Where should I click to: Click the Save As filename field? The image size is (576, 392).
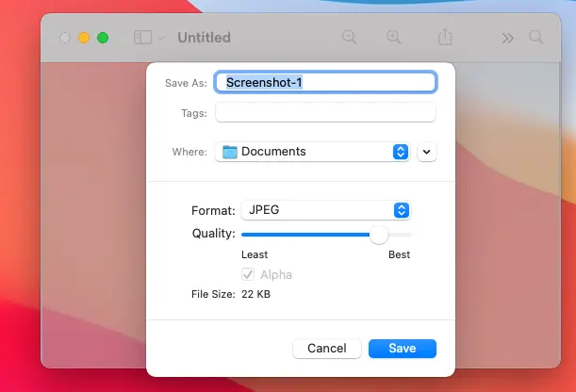(x=325, y=82)
